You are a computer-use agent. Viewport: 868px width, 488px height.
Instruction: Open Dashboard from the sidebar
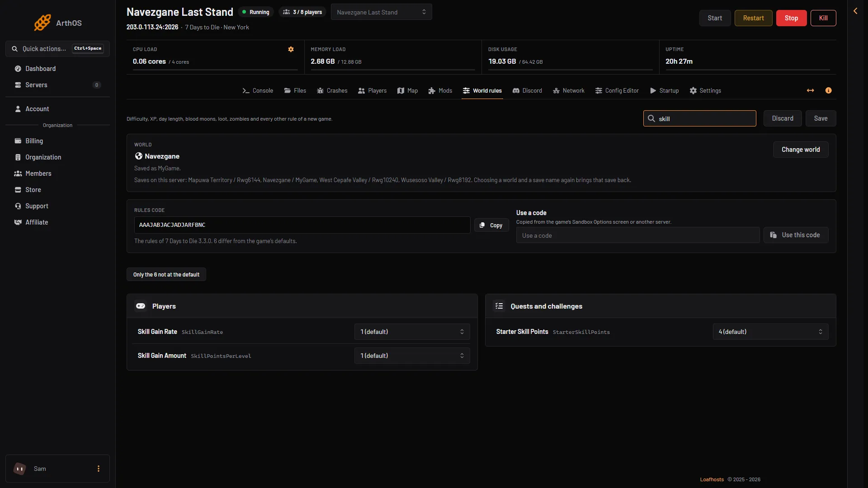(57, 69)
